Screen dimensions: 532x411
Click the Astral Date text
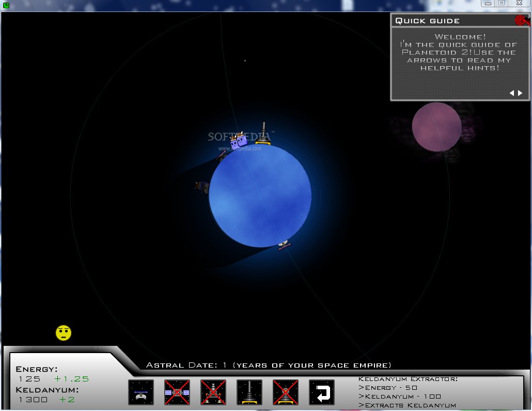click(269, 366)
